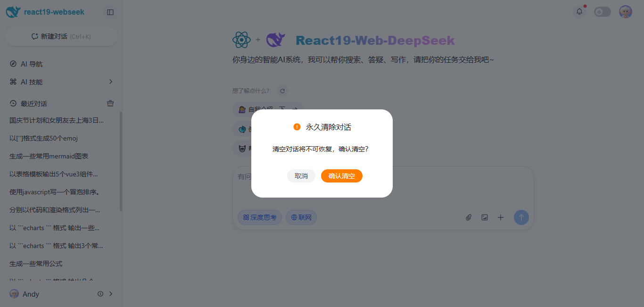Click Andy's avatar in sidebar footer
The height and width of the screenshot is (307, 644).
(x=14, y=294)
